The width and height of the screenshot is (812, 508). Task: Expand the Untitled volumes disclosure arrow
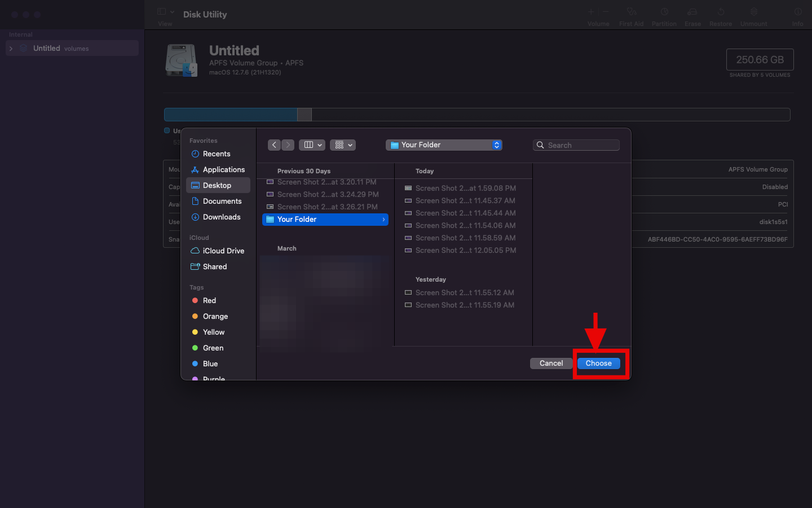point(11,49)
